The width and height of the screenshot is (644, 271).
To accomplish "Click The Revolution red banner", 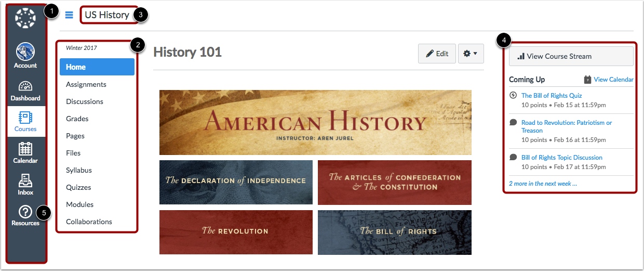I will pos(236,232).
